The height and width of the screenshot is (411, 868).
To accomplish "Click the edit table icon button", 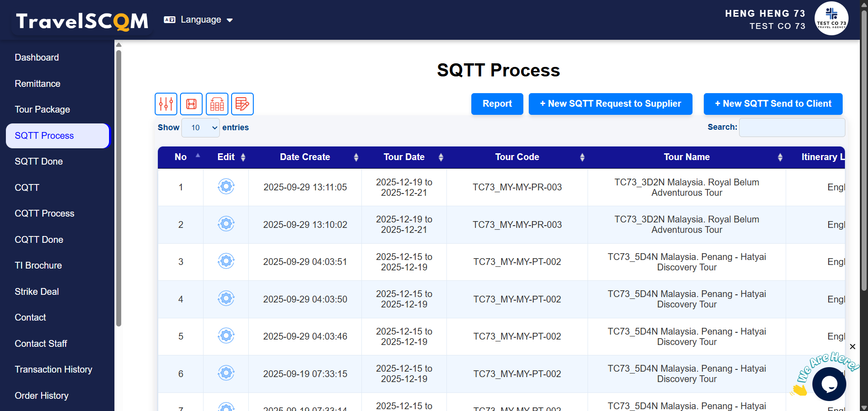I will click(242, 104).
